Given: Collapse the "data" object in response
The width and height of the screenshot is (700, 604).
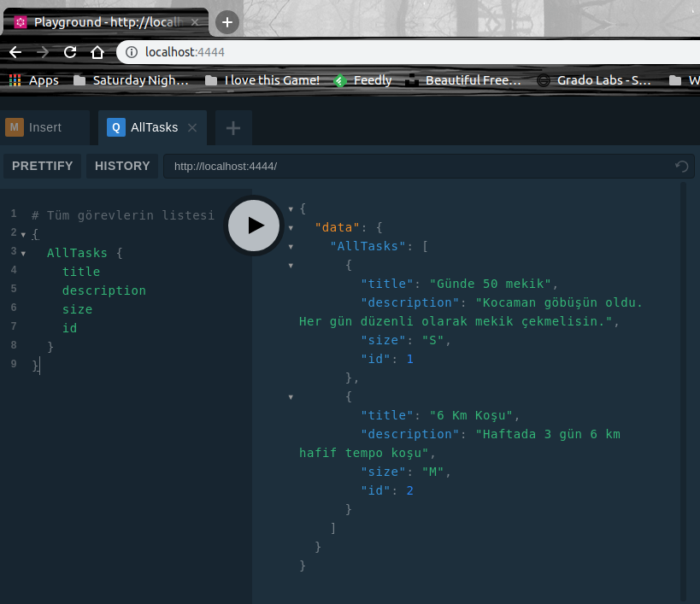Looking at the screenshot, I should (x=291, y=228).
